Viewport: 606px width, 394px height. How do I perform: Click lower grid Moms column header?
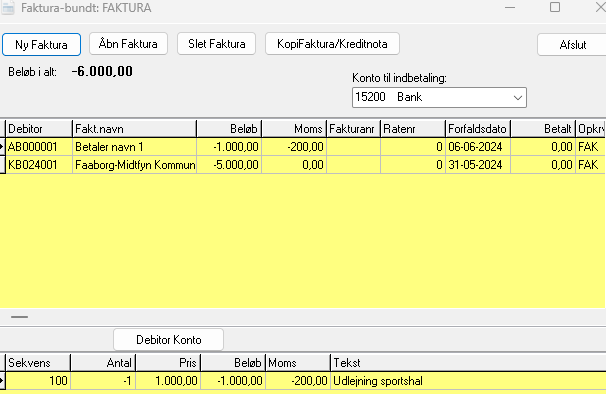pyautogui.click(x=298, y=363)
